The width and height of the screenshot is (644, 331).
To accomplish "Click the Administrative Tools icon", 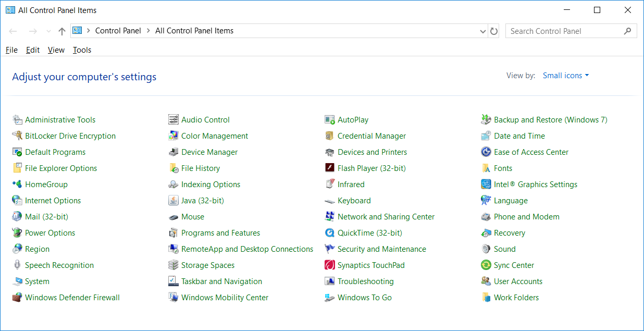I will (17, 120).
